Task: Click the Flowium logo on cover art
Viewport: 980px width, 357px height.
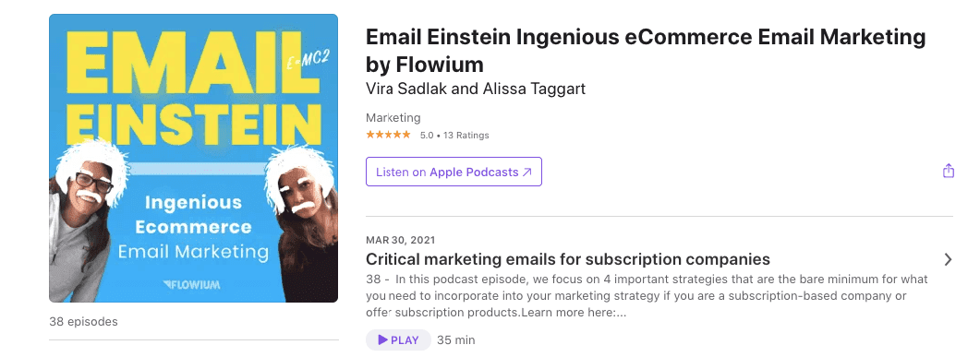Action: tap(192, 284)
